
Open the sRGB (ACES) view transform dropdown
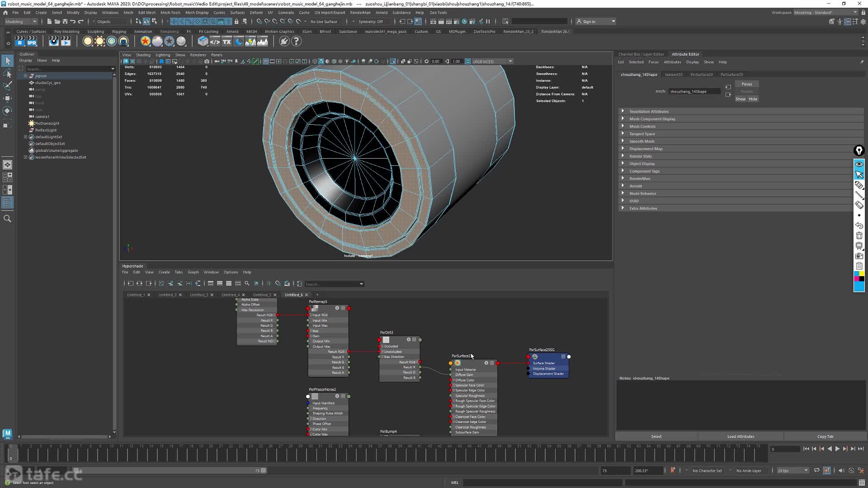(492, 61)
